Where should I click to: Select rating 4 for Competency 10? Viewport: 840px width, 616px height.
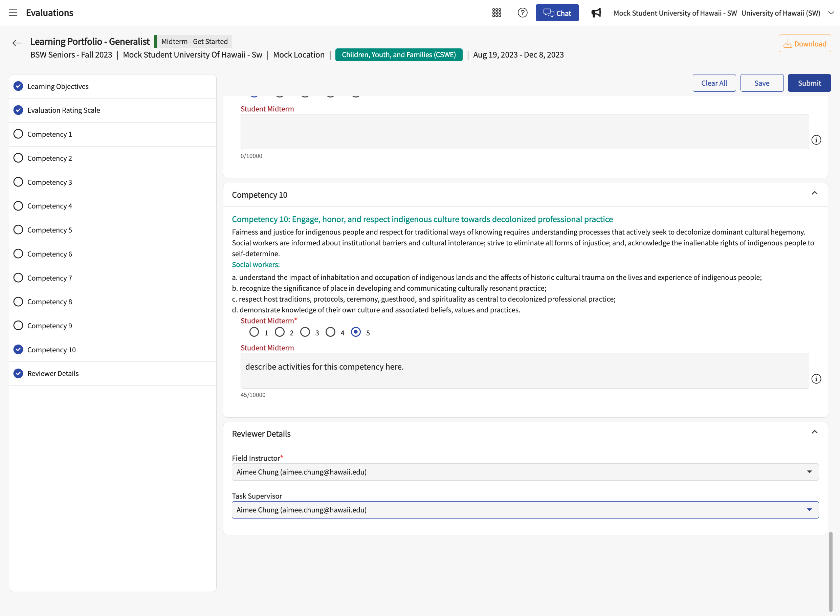(x=330, y=332)
